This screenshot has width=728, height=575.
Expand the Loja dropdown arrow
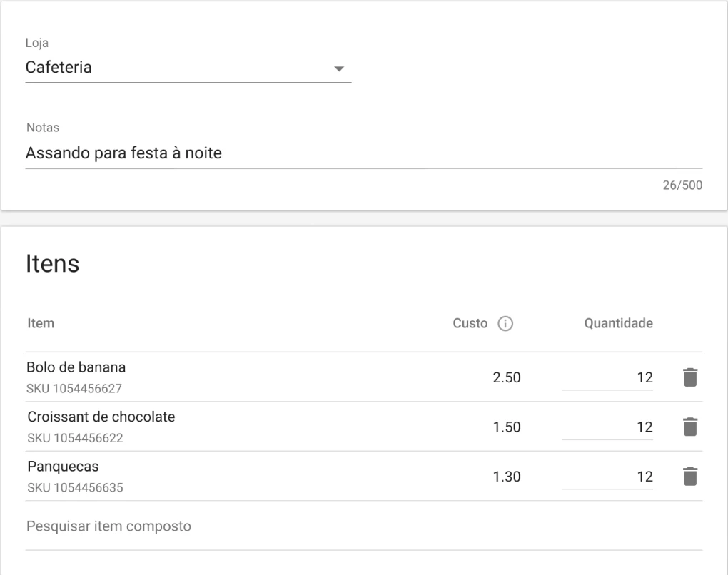tap(339, 69)
